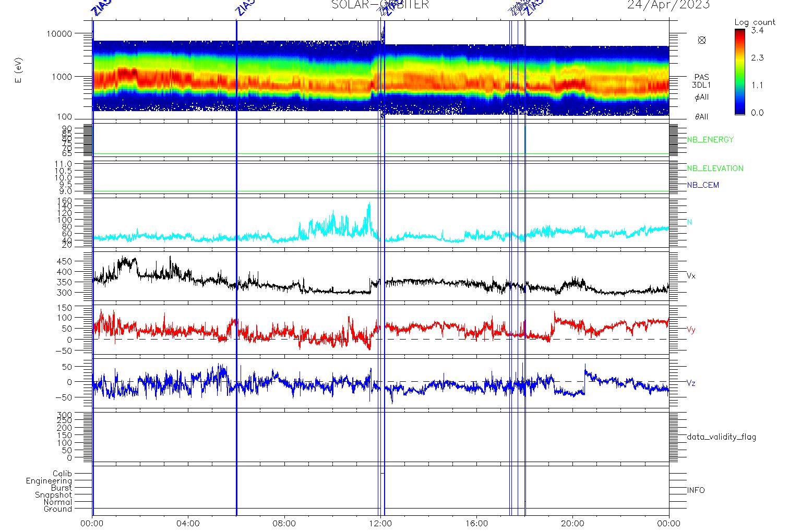Click the '3DL1' label

coord(702,85)
